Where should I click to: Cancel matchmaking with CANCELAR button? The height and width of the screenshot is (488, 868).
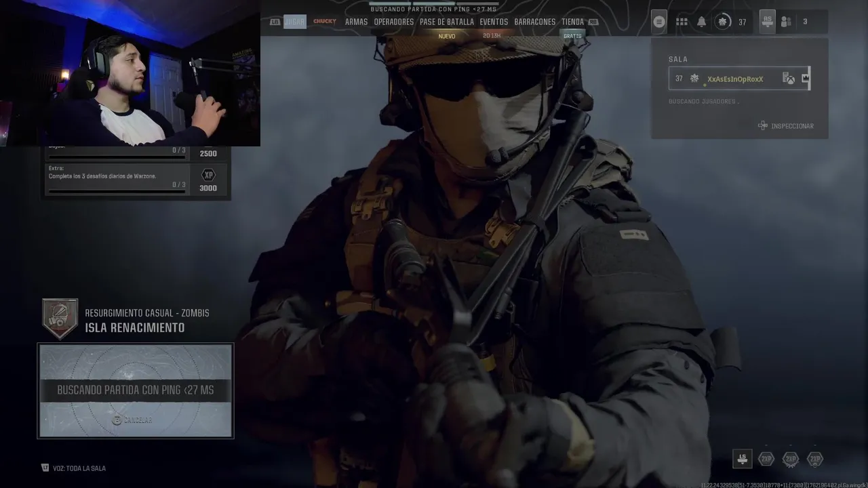pos(132,420)
